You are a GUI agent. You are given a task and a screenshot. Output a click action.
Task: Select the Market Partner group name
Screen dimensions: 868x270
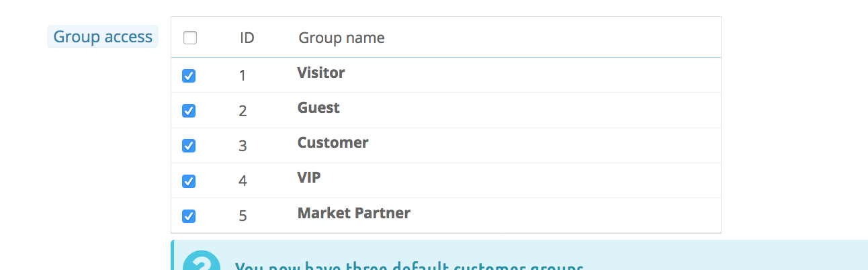(353, 213)
